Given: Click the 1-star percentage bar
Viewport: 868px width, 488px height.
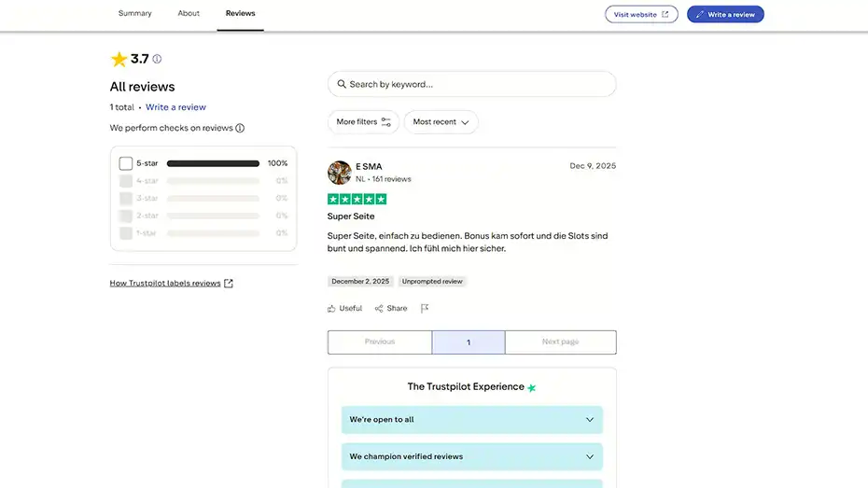Looking at the screenshot, I should tap(213, 233).
